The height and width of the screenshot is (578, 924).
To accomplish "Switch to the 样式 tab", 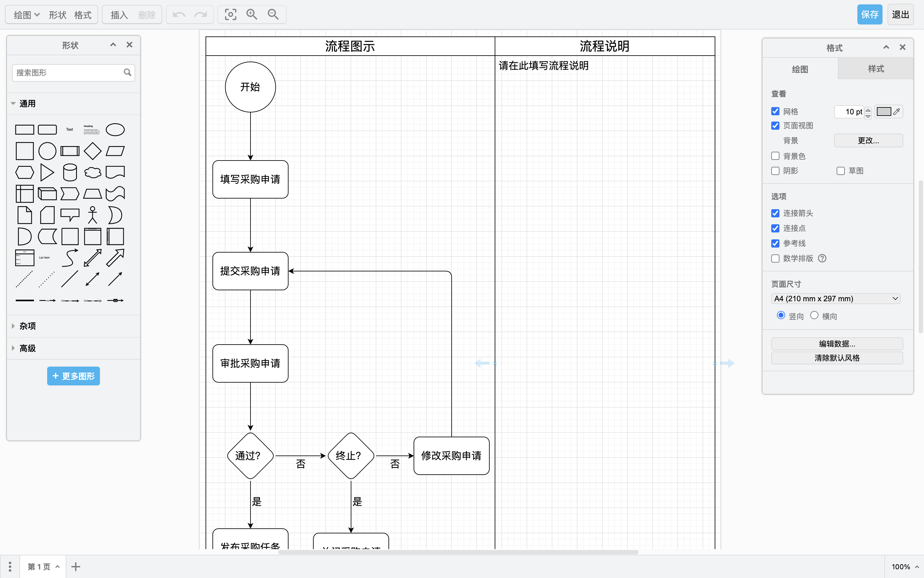I will [x=875, y=69].
